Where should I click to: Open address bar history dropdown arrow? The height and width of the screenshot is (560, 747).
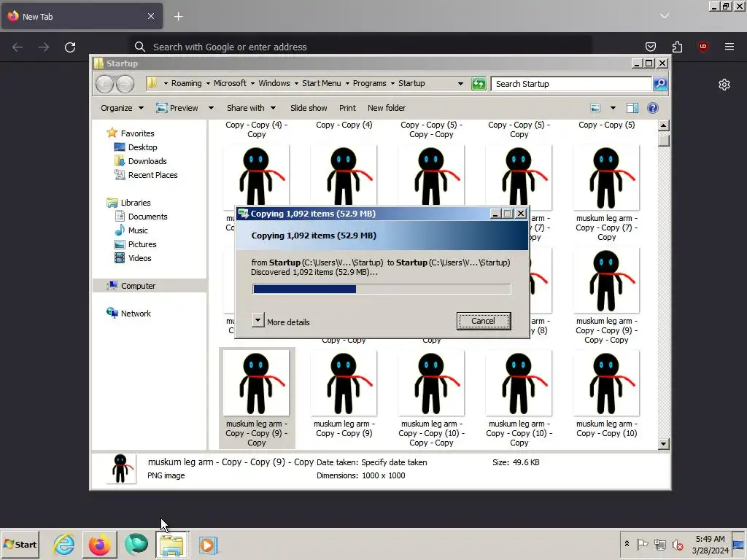460,84
